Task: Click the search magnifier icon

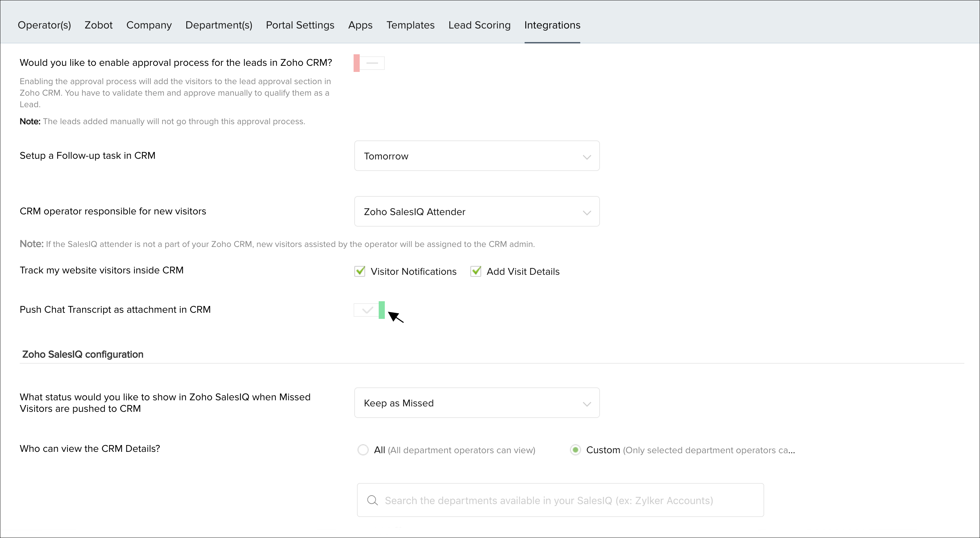Action: pyautogui.click(x=373, y=500)
